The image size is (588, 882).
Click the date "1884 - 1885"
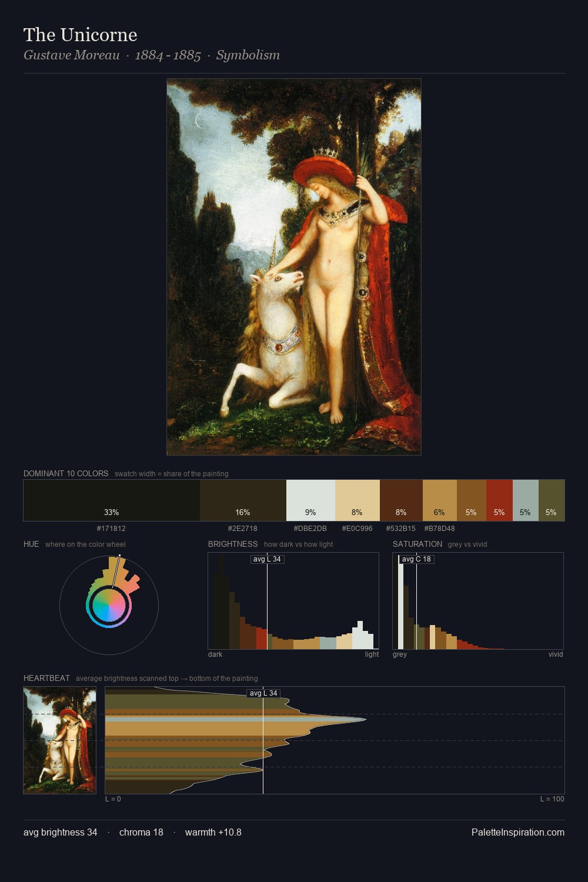tap(168, 55)
